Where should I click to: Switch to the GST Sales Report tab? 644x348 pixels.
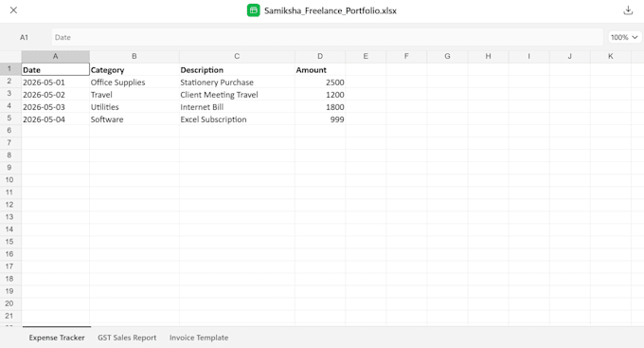point(127,338)
